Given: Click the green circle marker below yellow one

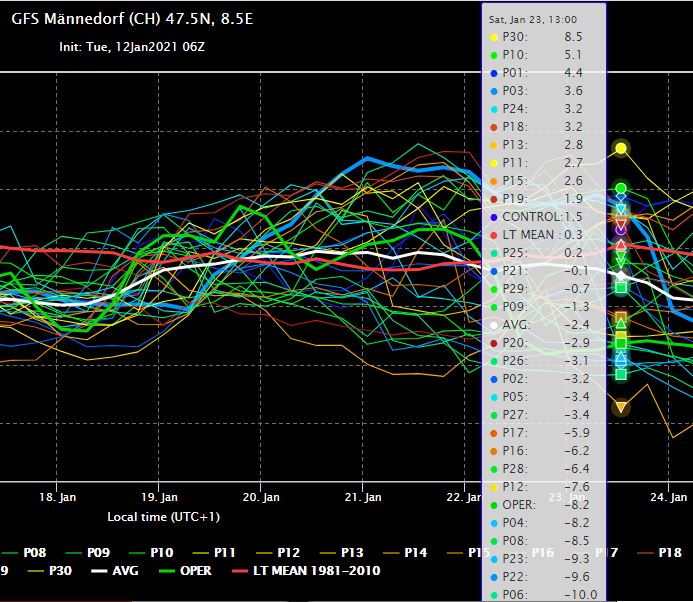Looking at the screenshot, I should click(x=621, y=188).
